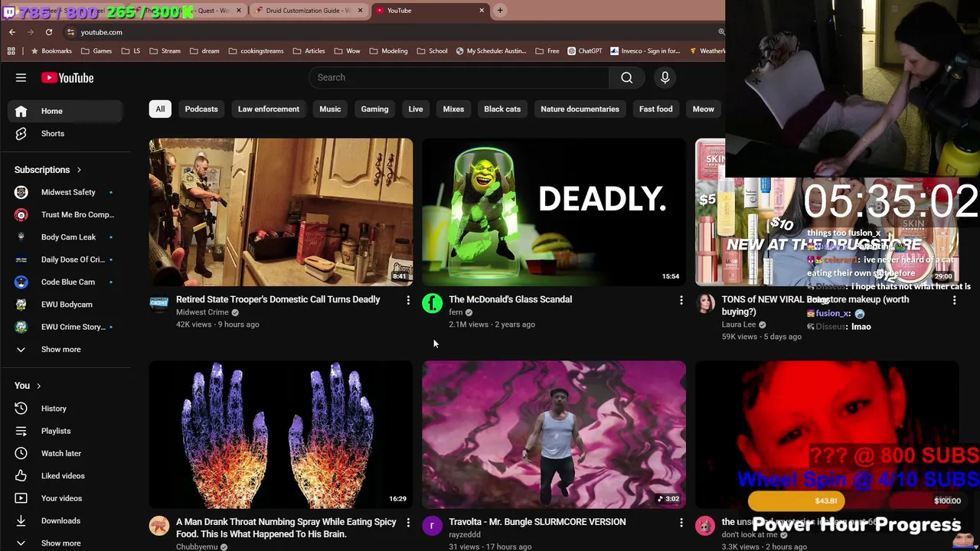Click the Chubbyemu channel avatar
This screenshot has width=980, height=551.
pyautogui.click(x=158, y=526)
